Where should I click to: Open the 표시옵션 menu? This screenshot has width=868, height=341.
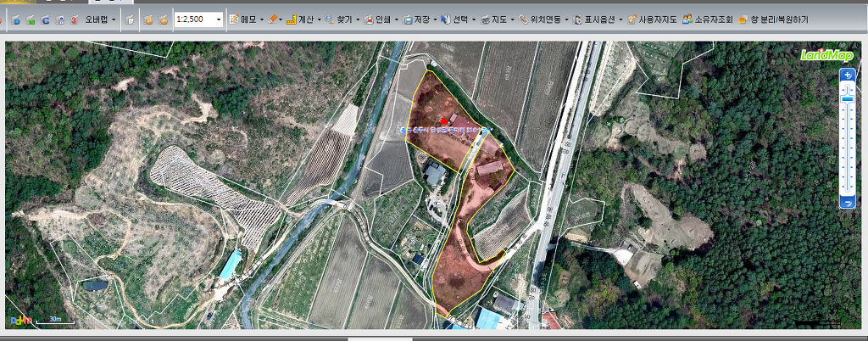pyautogui.click(x=597, y=19)
